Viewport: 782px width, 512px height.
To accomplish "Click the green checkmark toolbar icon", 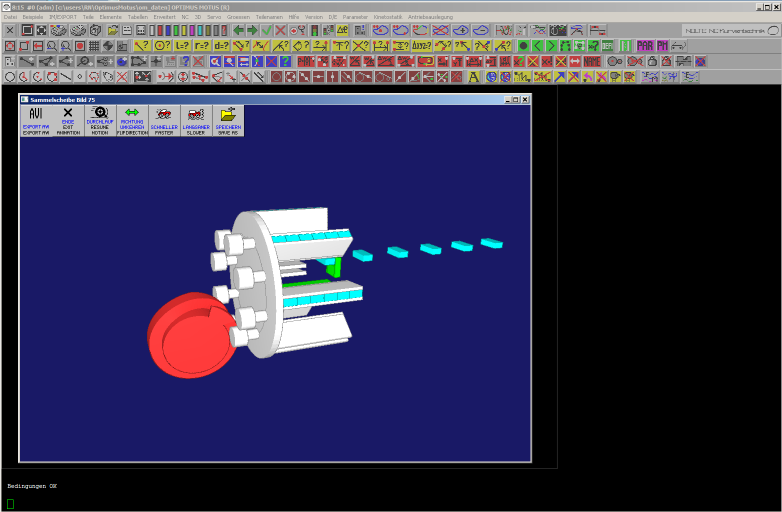I will [x=266, y=31].
